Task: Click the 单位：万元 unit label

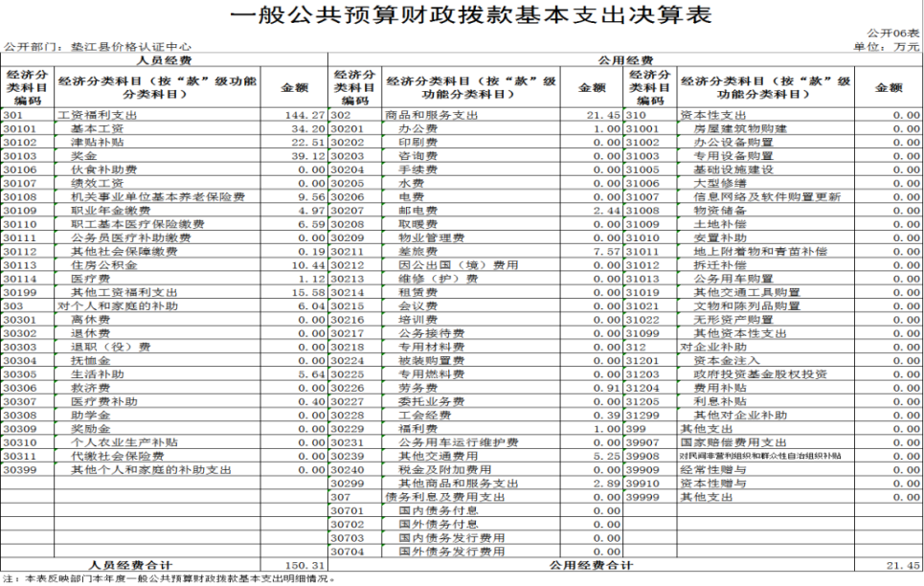Action: click(x=887, y=46)
